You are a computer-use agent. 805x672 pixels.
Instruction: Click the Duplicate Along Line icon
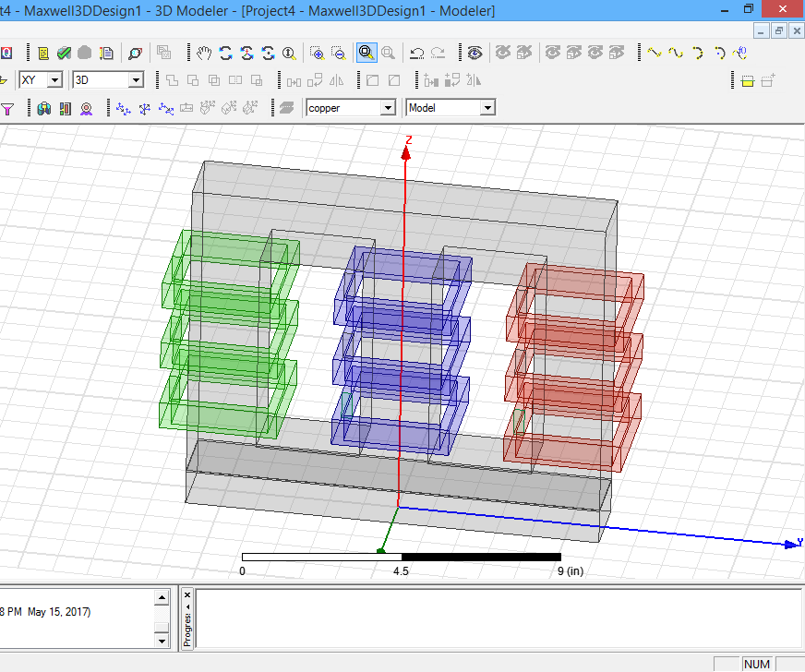[431, 80]
